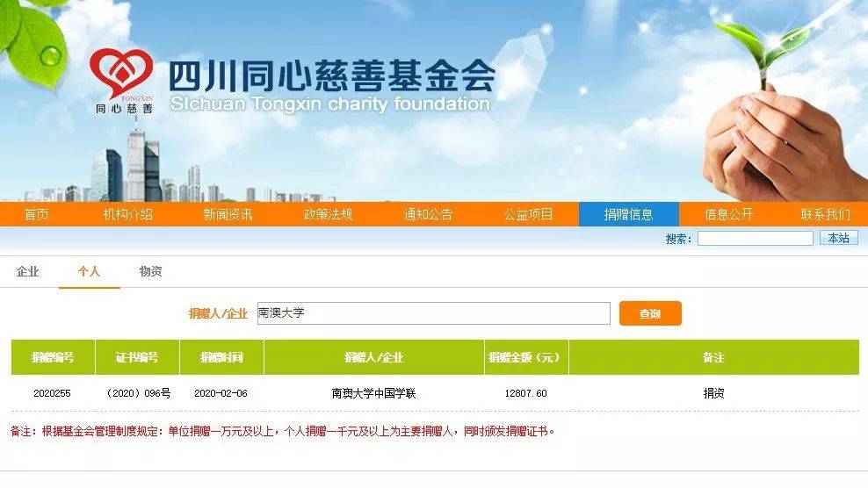Select 通知公告 in the navigation bar
Viewport: 868px width, 488px height.
coord(428,214)
